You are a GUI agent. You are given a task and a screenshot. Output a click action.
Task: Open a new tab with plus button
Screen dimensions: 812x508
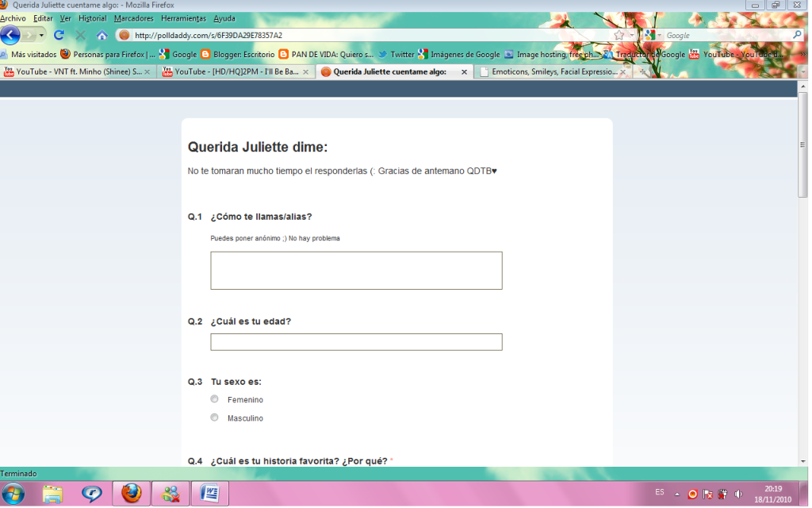(x=642, y=71)
